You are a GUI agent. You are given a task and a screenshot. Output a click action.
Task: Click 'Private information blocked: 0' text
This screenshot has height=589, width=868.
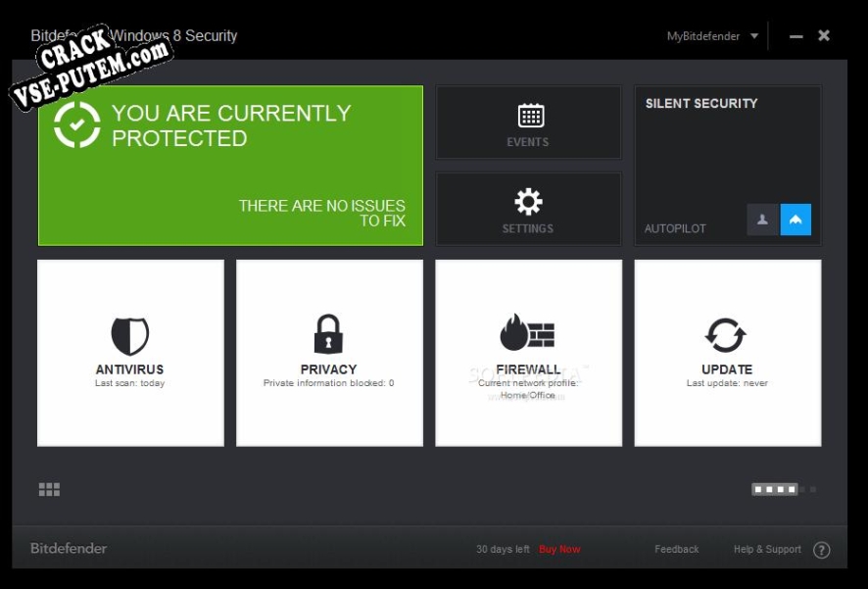329,383
